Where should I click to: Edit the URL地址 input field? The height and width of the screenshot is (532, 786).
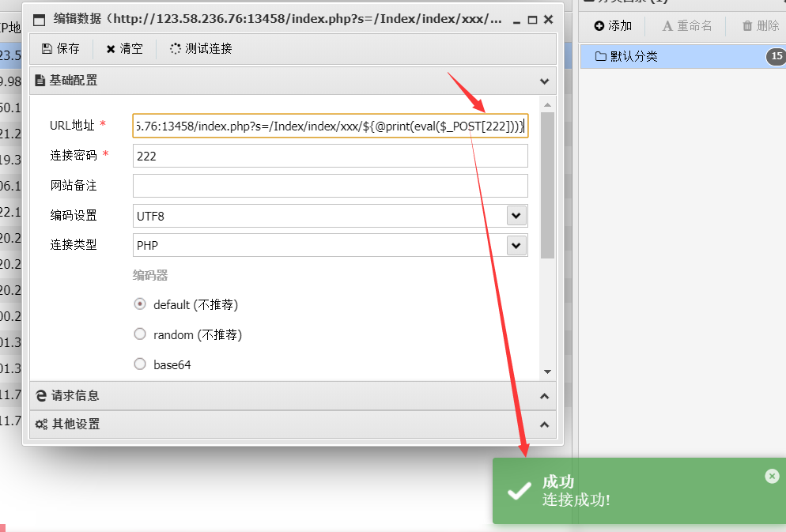pyautogui.click(x=331, y=126)
